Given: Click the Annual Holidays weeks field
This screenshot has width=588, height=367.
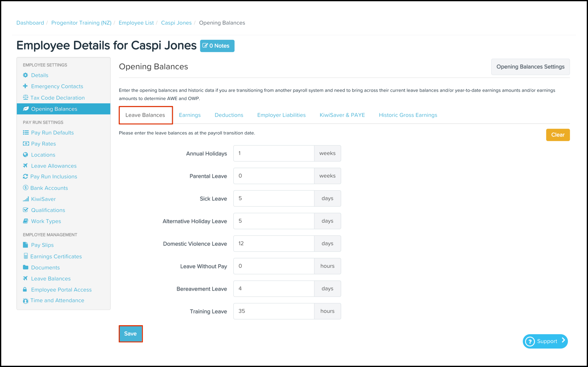Looking at the screenshot, I should tap(273, 153).
